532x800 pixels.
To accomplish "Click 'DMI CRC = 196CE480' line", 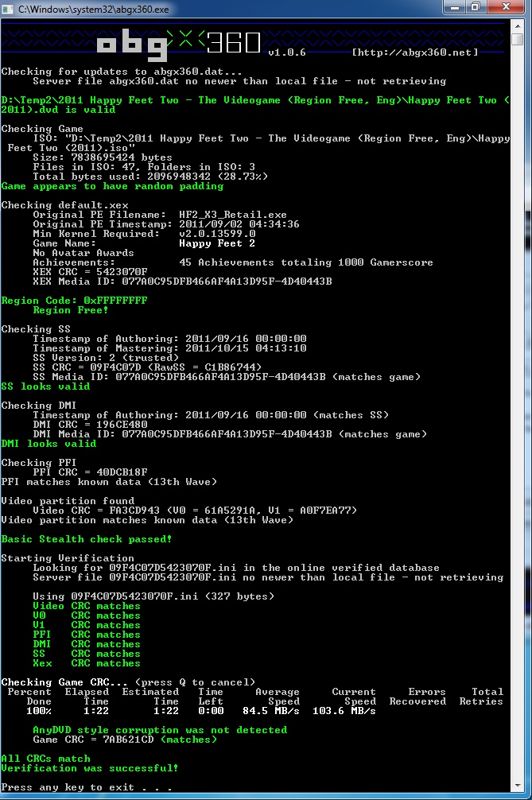I will tap(90, 425).
